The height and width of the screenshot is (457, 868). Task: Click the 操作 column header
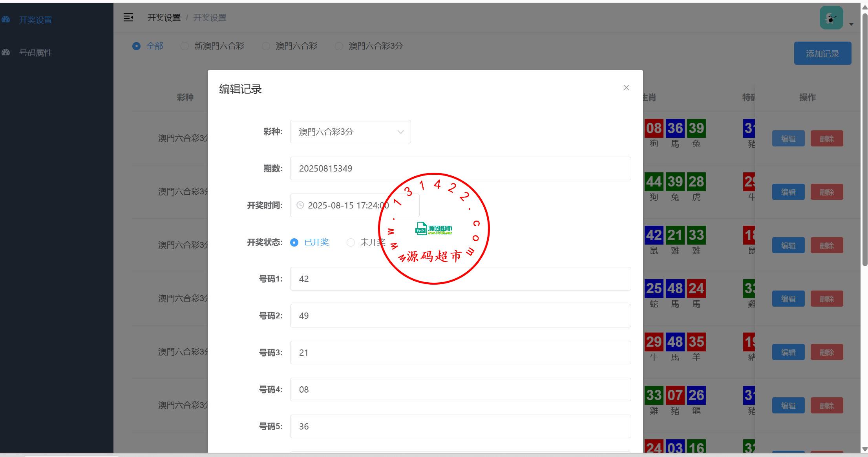point(808,97)
